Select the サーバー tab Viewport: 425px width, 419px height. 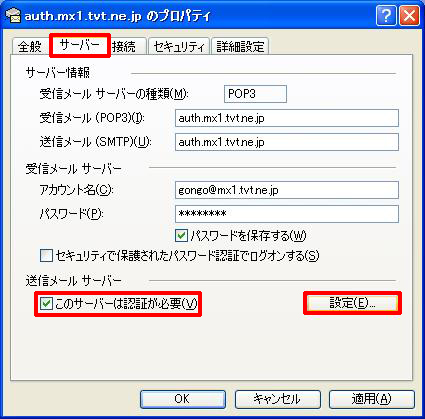[80, 45]
